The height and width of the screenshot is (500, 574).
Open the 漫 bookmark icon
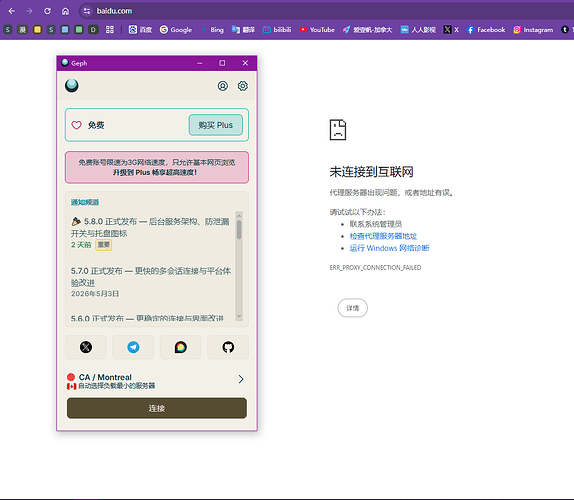point(23,30)
